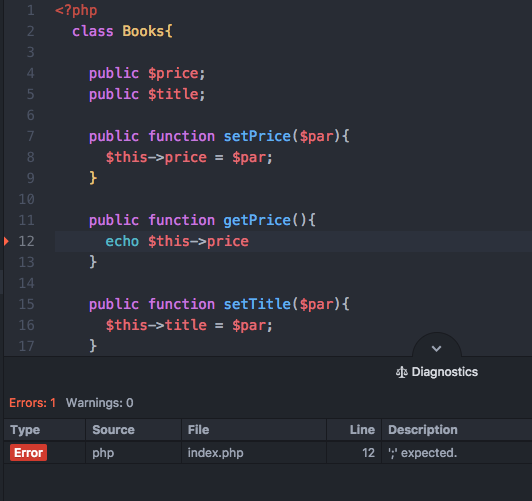532x501 pixels.
Task: Click the Books class name
Action: pos(143,31)
